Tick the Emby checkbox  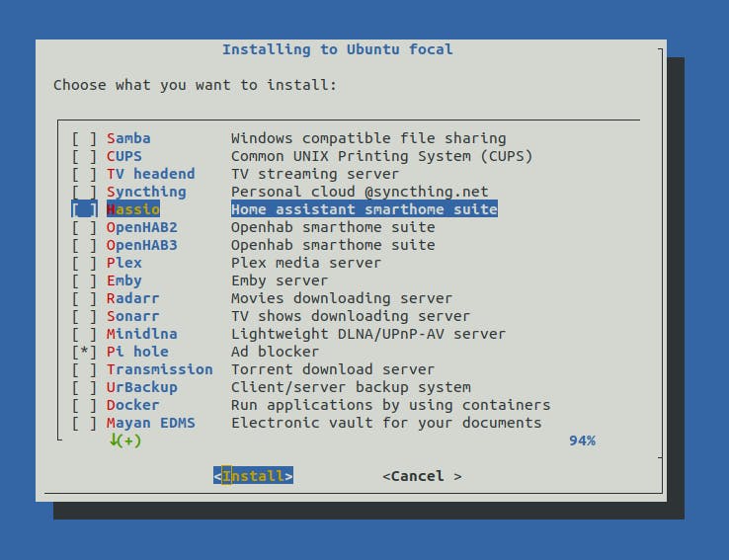84,280
